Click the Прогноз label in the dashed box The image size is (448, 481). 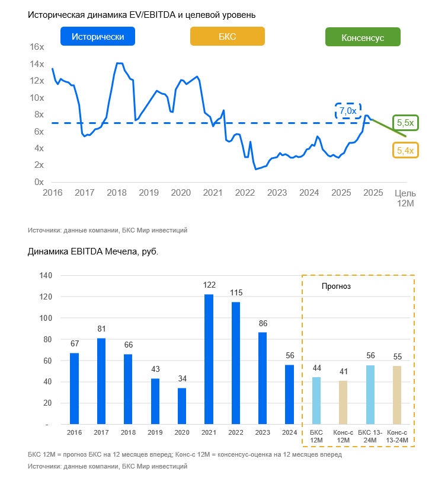(x=337, y=286)
